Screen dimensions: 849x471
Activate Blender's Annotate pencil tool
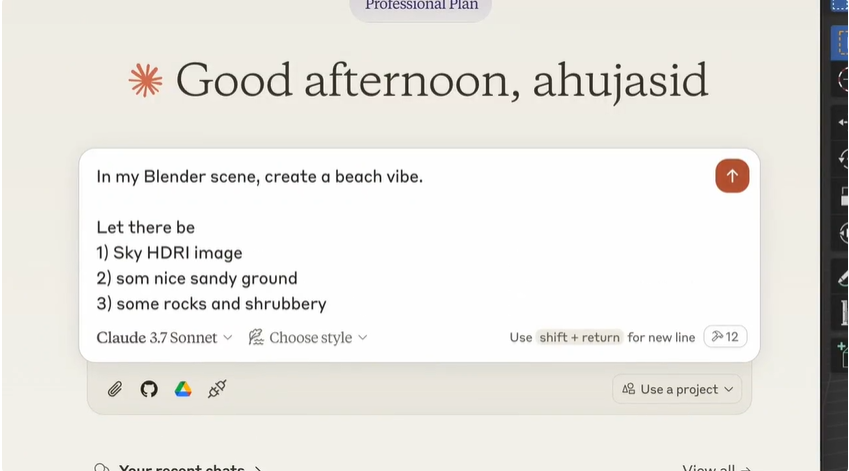pos(843,278)
